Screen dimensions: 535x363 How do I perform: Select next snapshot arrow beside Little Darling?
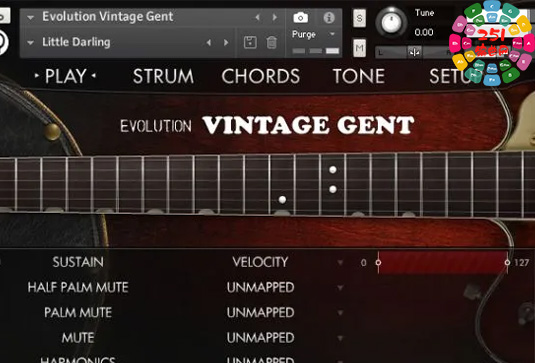(226, 43)
